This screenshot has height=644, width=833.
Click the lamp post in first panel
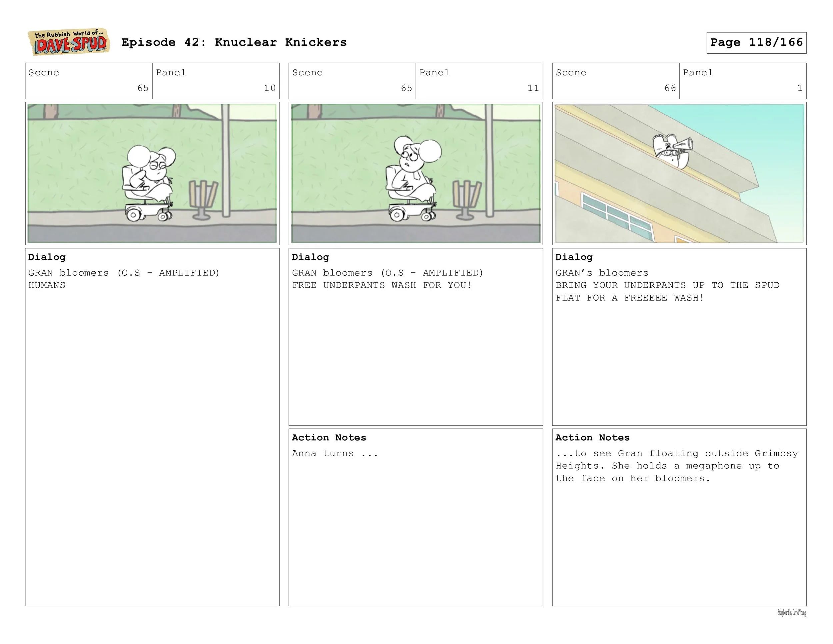tap(226, 160)
